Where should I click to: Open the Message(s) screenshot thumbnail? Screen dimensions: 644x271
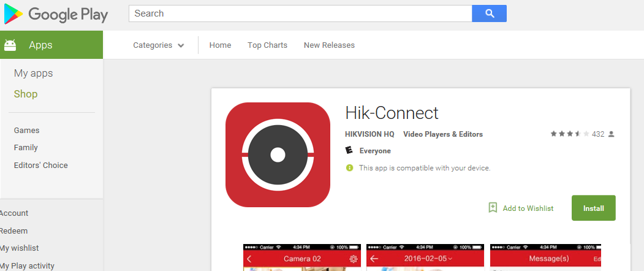click(x=545, y=258)
